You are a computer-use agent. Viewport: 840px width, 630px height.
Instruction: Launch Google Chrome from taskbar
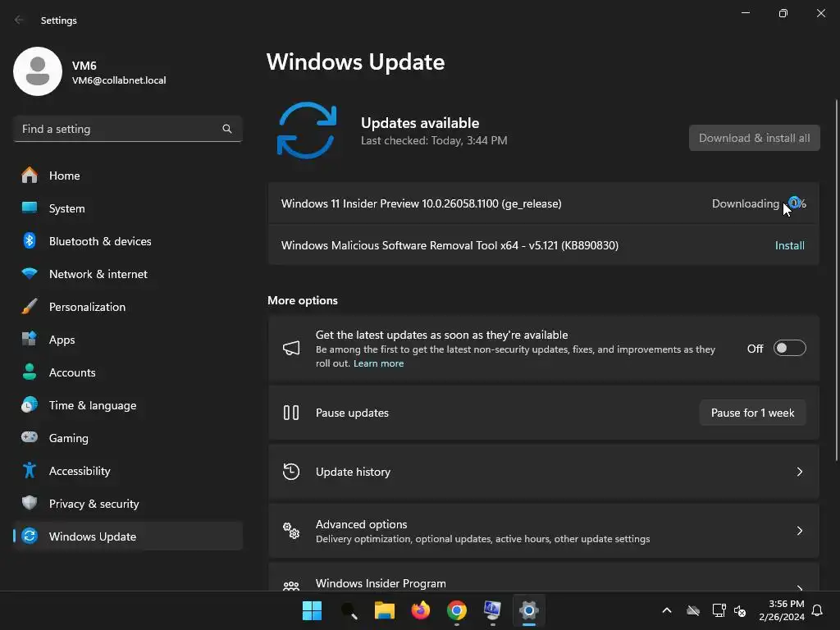tap(456, 610)
